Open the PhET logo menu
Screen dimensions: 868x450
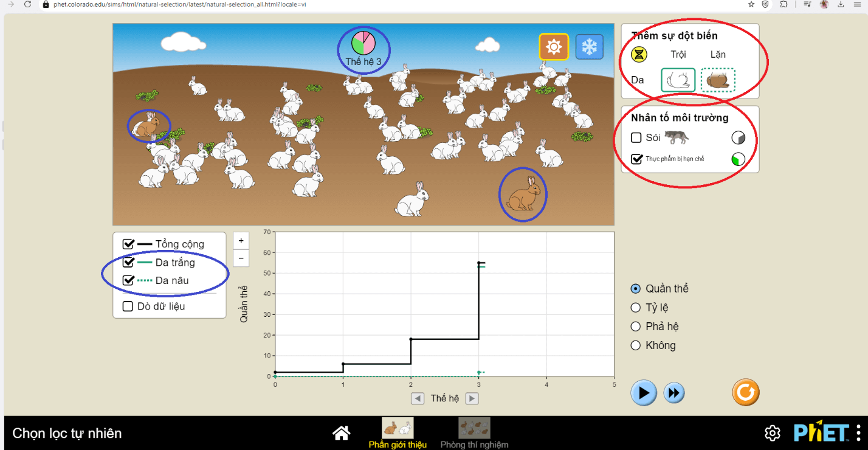coord(821,433)
